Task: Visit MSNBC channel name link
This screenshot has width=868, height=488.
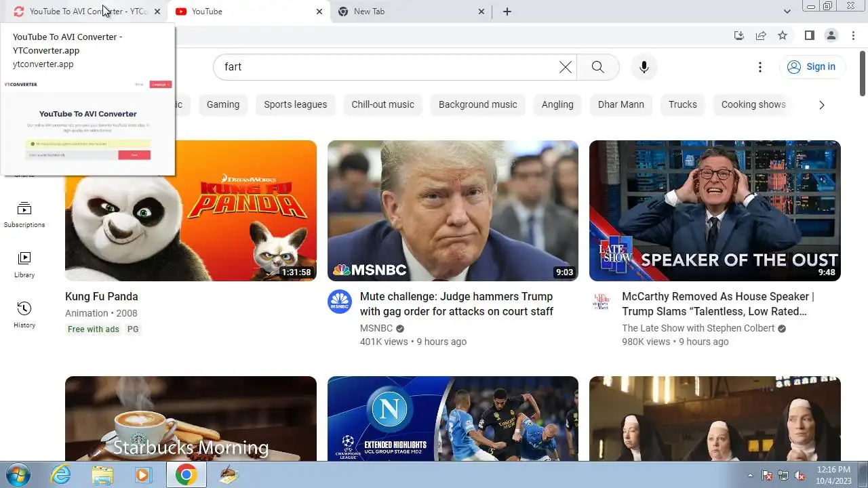Action: click(376, 328)
